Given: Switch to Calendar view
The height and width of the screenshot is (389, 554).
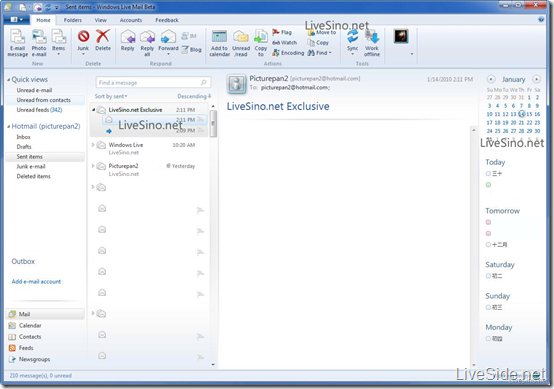Looking at the screenshot, I should [25, 325].
